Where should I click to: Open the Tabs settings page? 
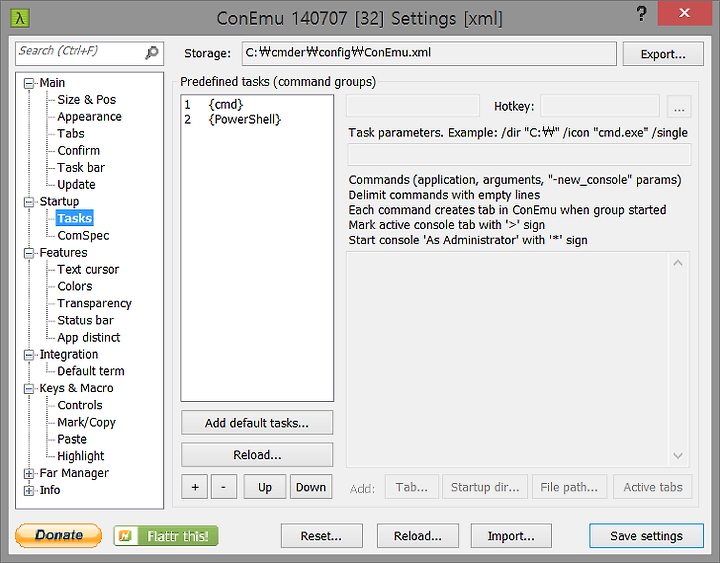click(x=71, y=134)
